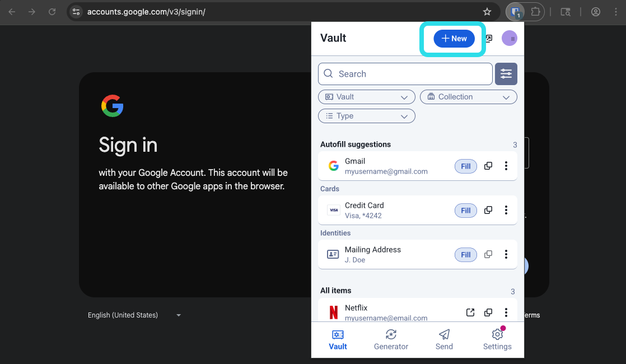Launch Netflix in a new tab
626x364 pixels.
pyautogui.click(x=470, y=312)
